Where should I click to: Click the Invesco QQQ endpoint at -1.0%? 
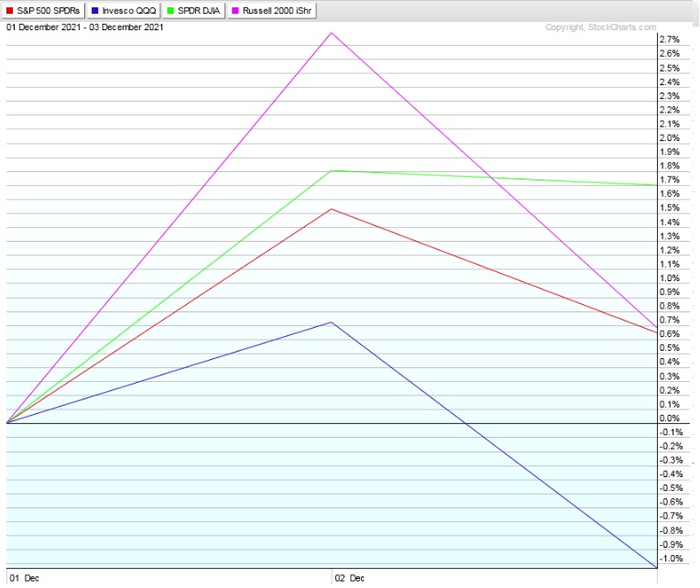[x=656, y=568]
